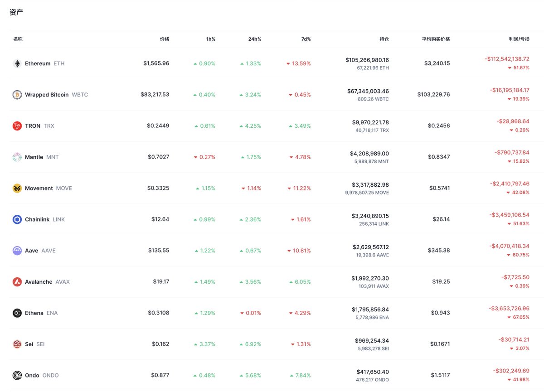Click the Ethereum ETH coin icon
This screenshot has width=544, height=392.
(x=17, y=63)
